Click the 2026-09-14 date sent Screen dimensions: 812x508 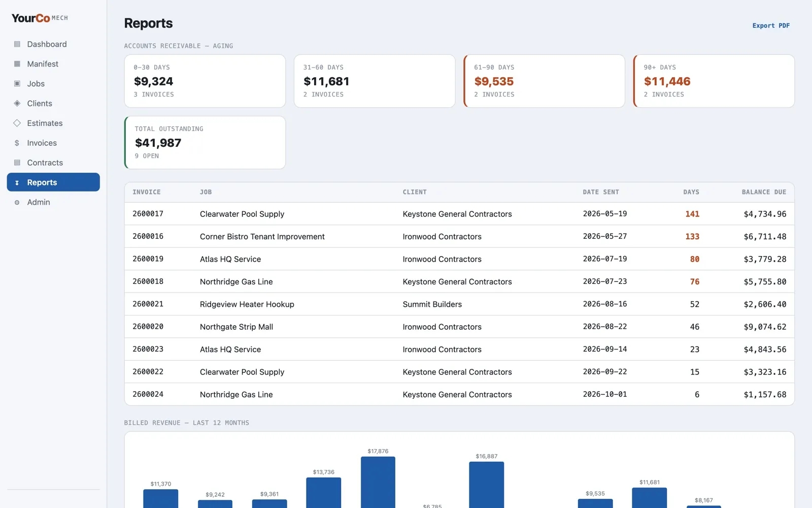605,349
